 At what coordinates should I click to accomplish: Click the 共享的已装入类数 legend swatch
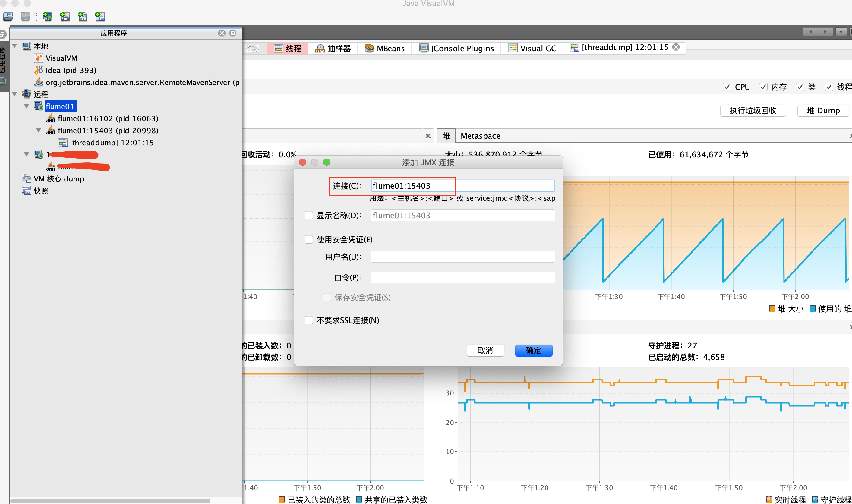pyautogui.click(x=359, y=499)
